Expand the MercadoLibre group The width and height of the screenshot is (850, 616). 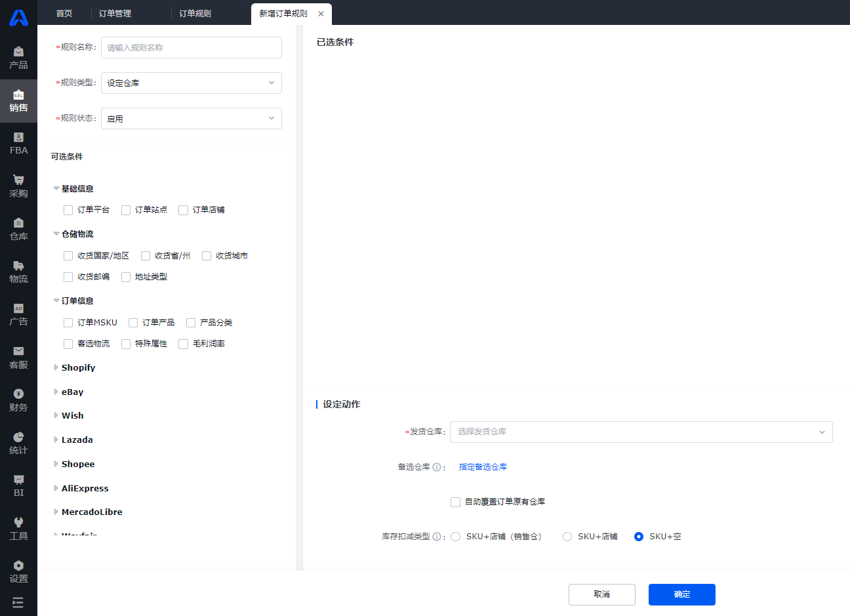click(x=56, y=512)
